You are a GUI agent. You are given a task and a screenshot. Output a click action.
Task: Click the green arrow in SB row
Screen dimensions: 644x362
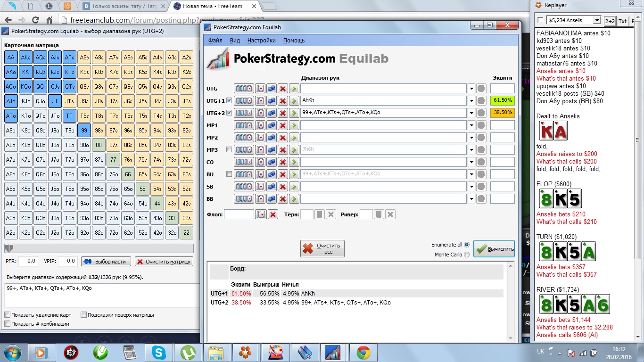tap(294, 187)
